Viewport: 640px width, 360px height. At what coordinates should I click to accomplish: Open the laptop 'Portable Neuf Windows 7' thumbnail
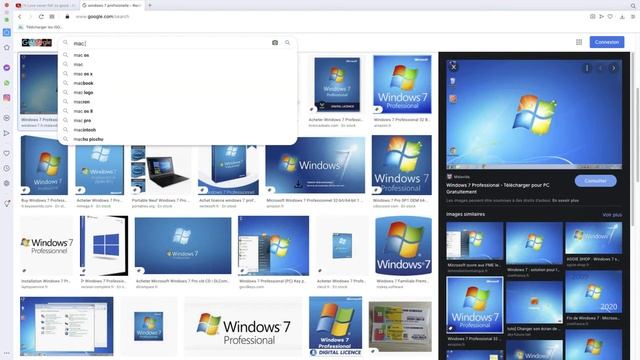tap(161, 166)
